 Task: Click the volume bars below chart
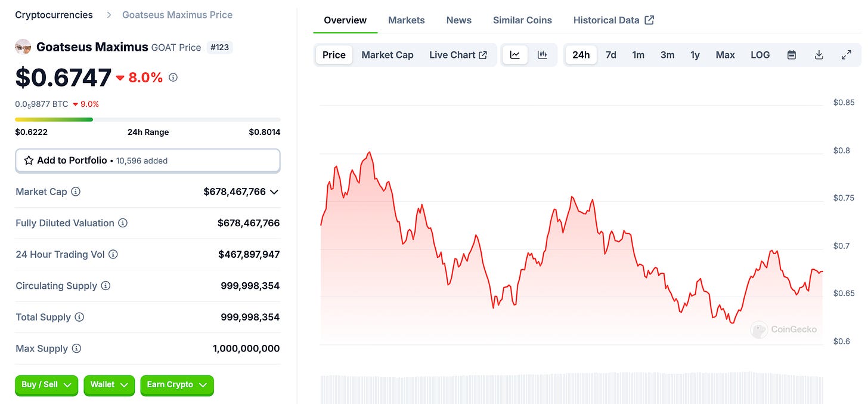point(571,389)
